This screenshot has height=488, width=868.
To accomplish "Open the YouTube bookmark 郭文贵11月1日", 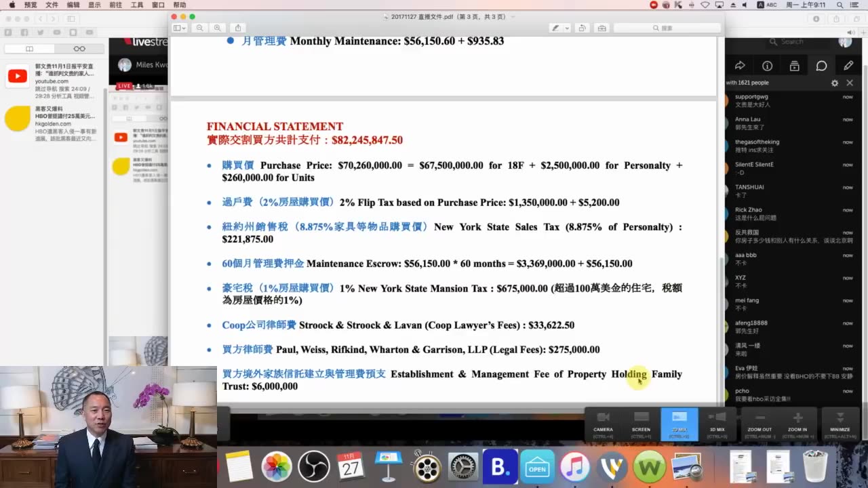I will 54,81.
